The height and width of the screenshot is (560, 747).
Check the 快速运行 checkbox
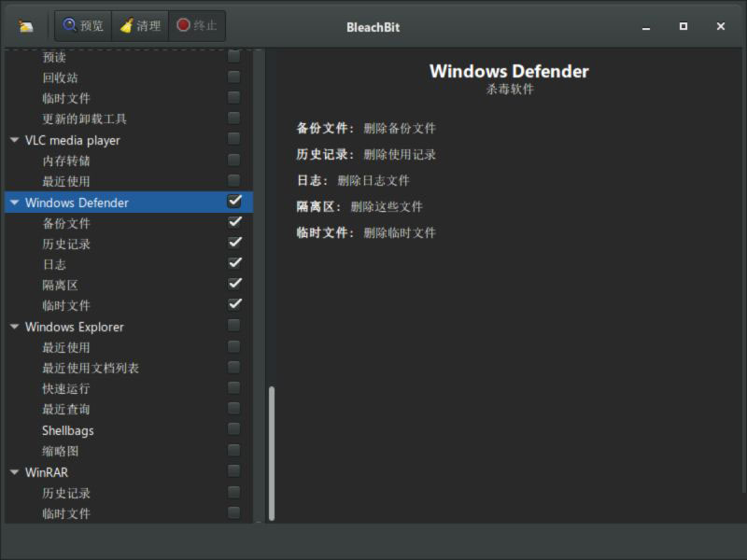point(234,388)
